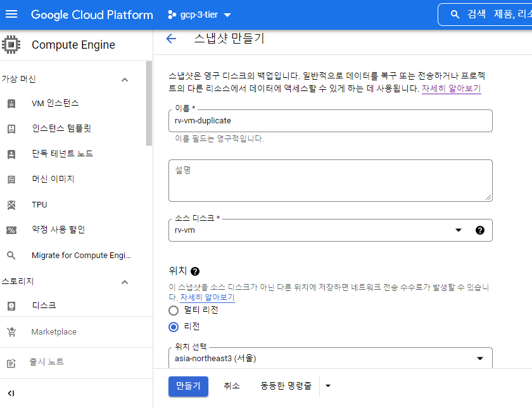Open 자세히 알아보기 link under 위치
This screenshot has height=408, width=532.
(x=207, y=297)
